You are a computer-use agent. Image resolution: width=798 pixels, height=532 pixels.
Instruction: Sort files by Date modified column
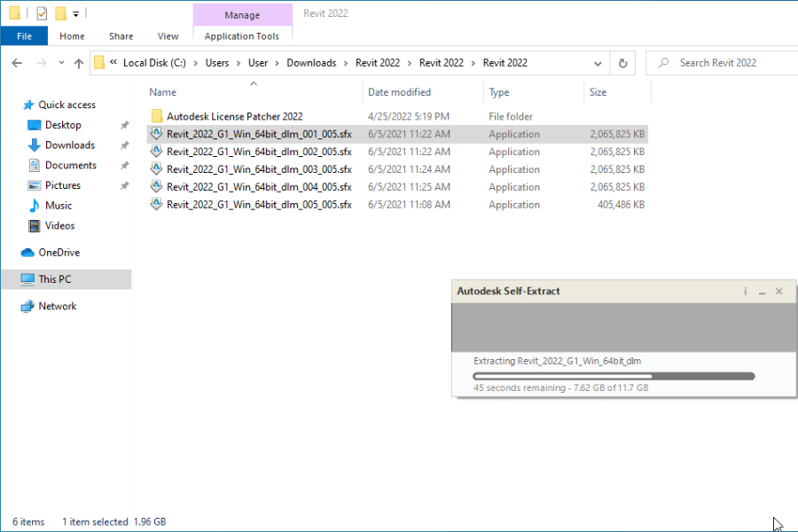coord(399,92)
